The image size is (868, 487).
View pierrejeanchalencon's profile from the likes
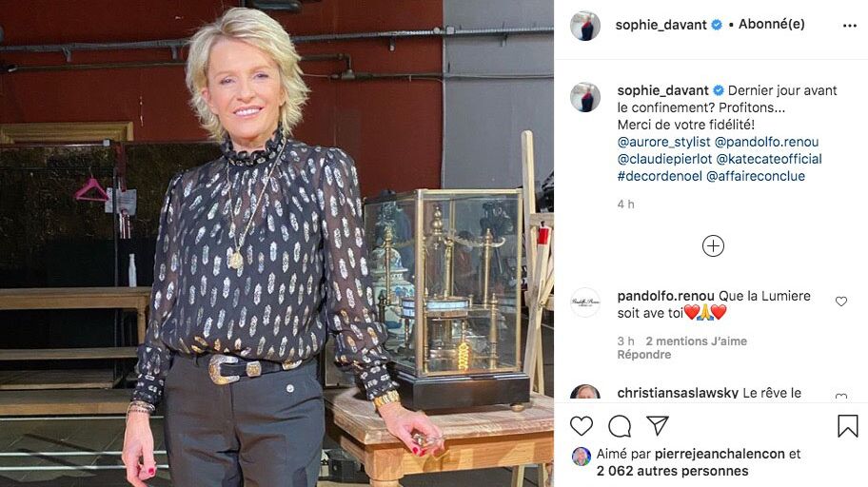coord(720,454)
